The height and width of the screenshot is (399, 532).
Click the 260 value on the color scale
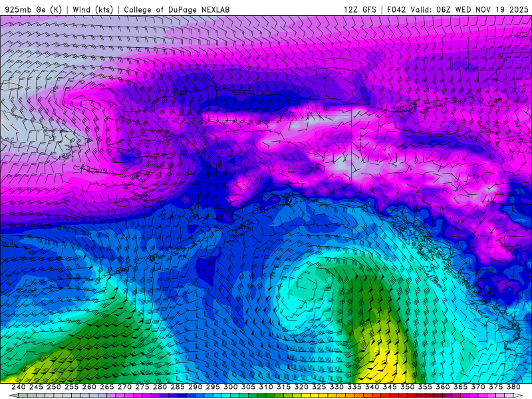[x=89, y=387]
